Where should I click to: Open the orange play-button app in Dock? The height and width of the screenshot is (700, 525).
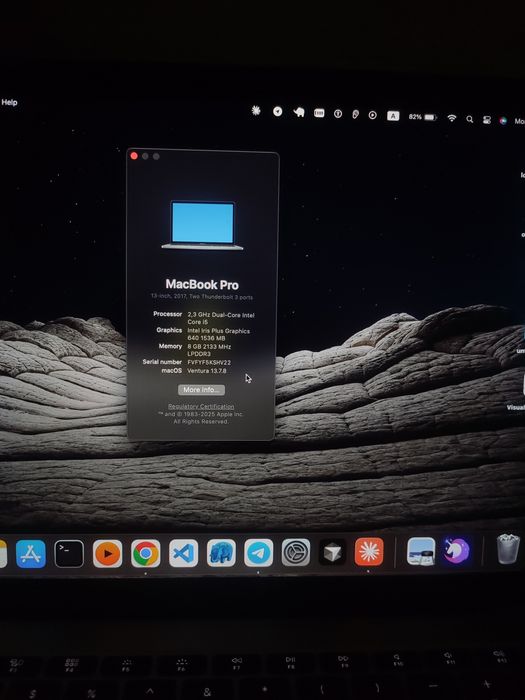click(x=107, y=554)
